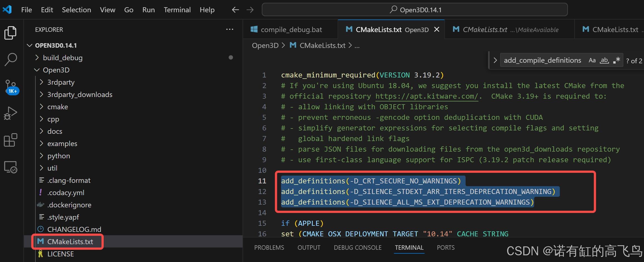
Task: Click the EXPLORER panel title
Action: 49,29
